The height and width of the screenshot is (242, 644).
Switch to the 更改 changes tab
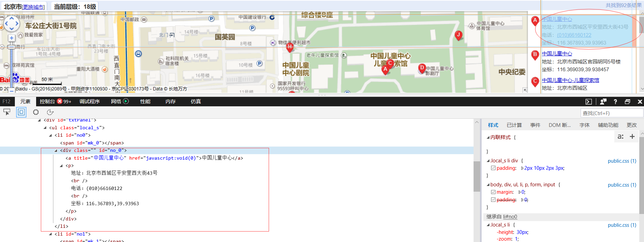pyautogui.click(x=632, y=125)
